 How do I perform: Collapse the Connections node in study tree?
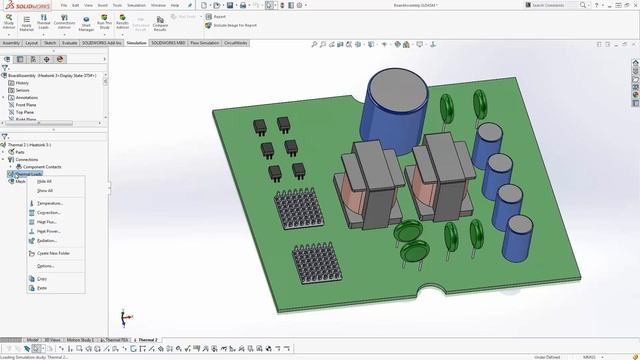point(3,160)
